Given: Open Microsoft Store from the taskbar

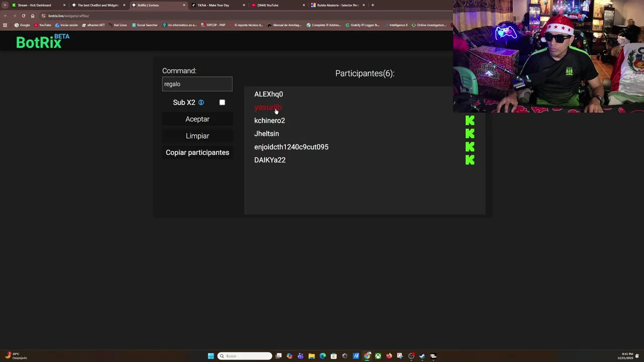Looking at the screenshot, I should pyautogui.click(x=334, y=356).
